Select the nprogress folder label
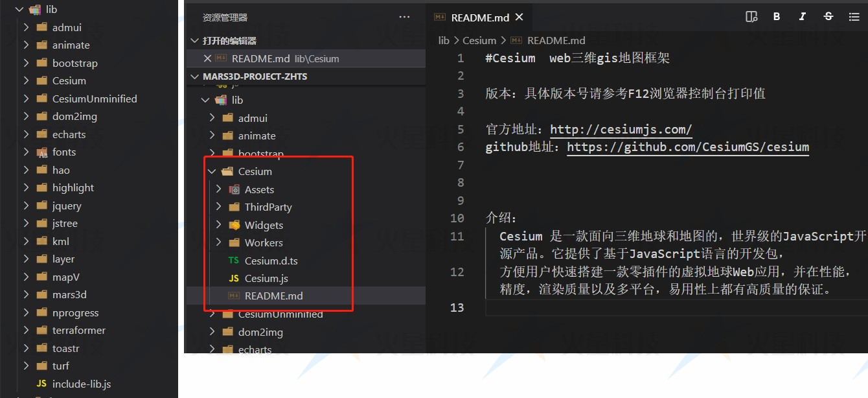The height and width of the screenshot is (398, 868). point(76,312)
